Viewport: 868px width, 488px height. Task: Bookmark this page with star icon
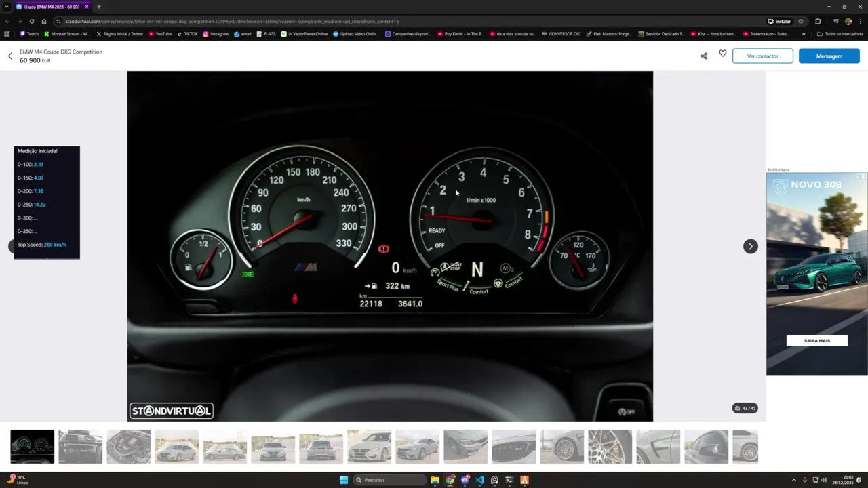(801, 21)
